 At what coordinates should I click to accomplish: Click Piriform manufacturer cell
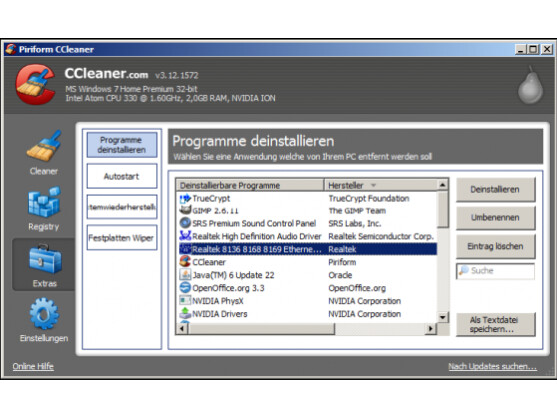[x=342, y=262]
